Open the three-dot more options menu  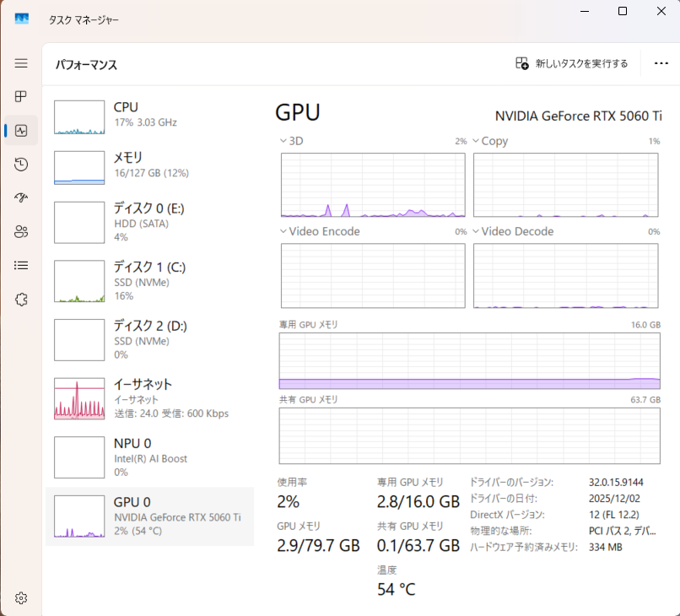point(661,63)
